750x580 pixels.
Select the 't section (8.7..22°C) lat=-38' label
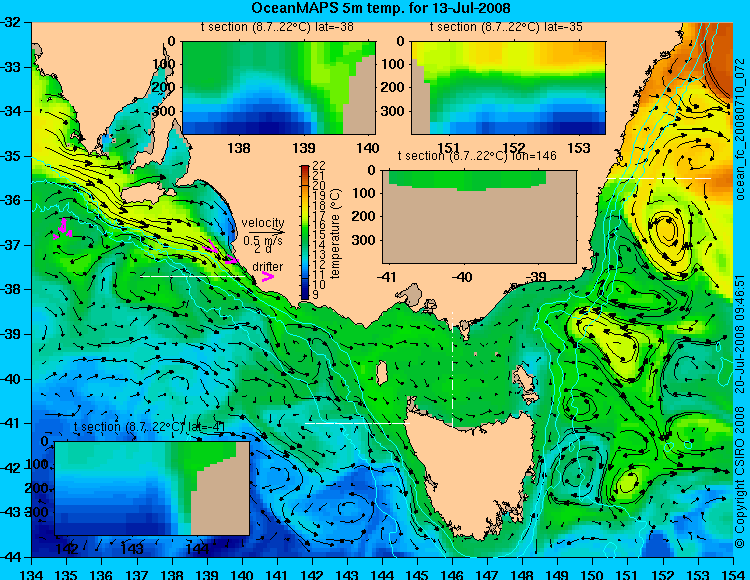click(277, 27)
